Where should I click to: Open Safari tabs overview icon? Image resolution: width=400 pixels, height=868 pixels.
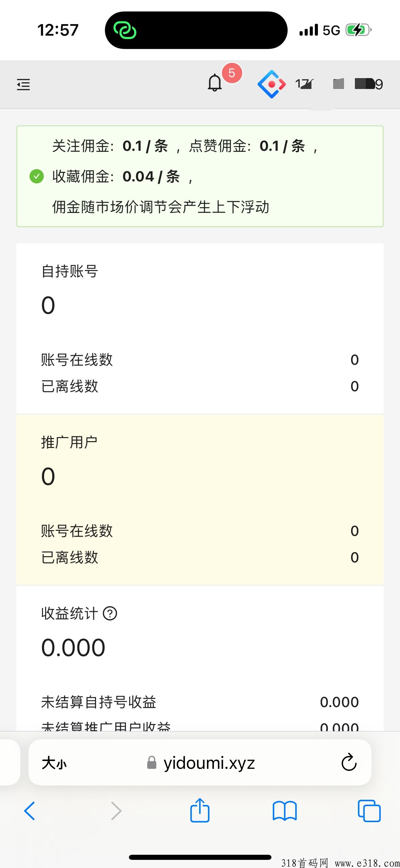(369, 811)
